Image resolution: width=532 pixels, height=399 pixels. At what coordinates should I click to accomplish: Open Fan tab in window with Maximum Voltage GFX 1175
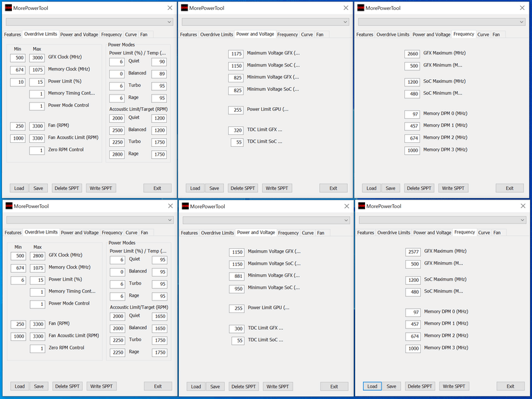pyautogui.click(x=320, y=35)
